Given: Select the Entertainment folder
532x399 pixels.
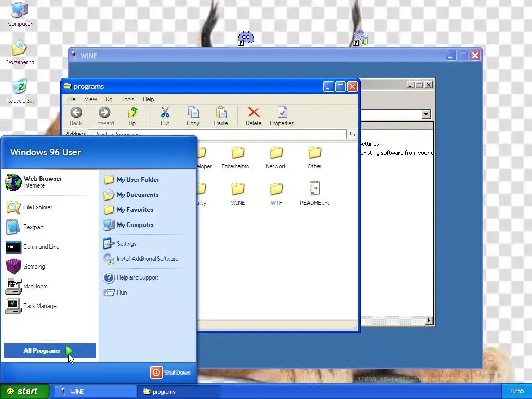Looking at the screenshot, I should tap(237, 157).
